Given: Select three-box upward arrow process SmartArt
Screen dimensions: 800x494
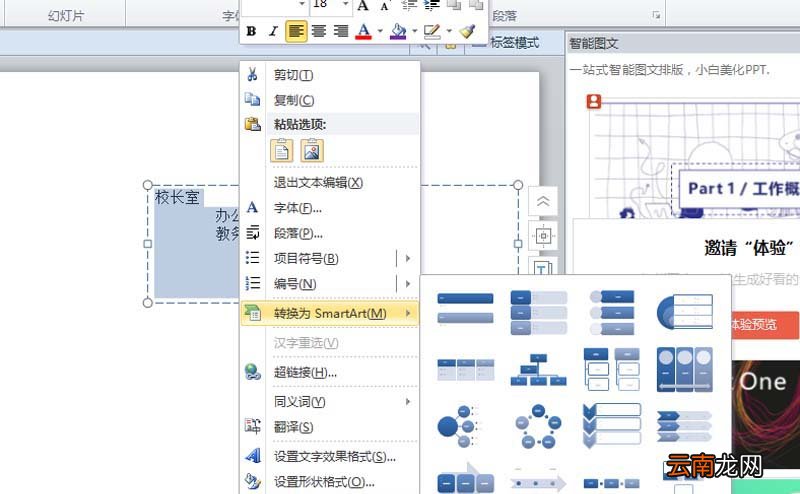Looking at the screenshot, I should pyautogui.click(x=465, y=478).
